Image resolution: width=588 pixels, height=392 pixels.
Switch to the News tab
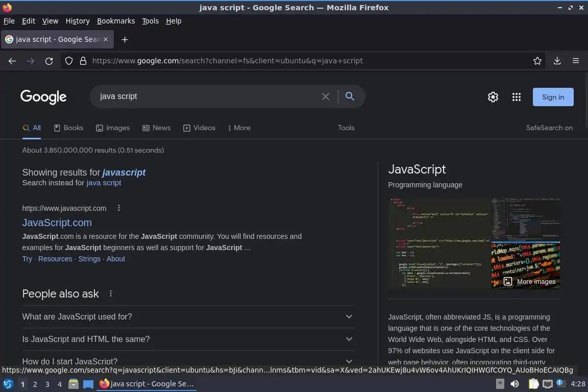(156, 128)
